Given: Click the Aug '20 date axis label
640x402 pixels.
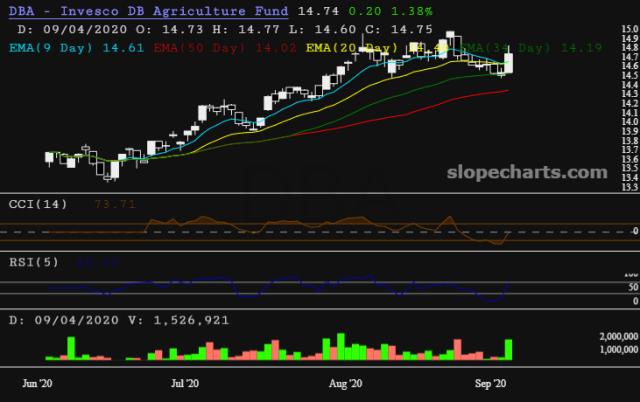Looking at the screenshot, I should click(x=344, y=383).
